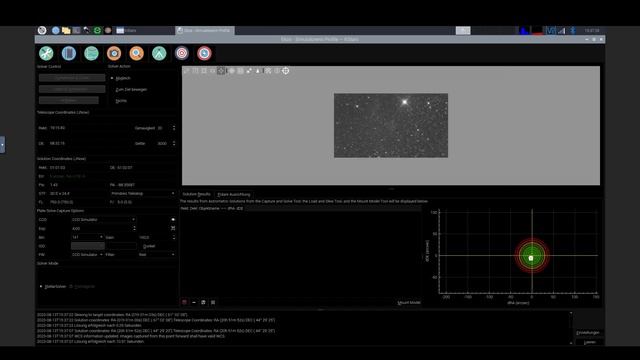This screenshot has width=640, height=360.
Task: Click the telescope pointer icon in image toolbar
Action: click(249, 71)
